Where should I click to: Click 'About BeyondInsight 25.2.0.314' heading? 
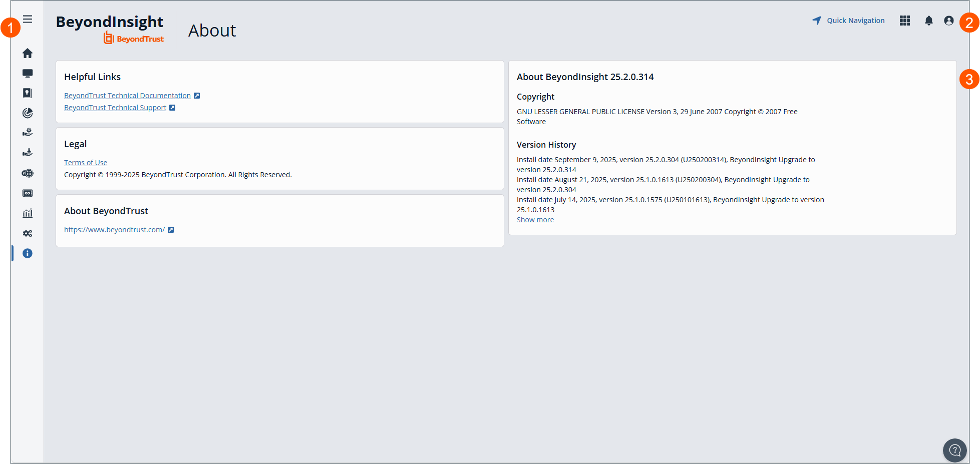(x=585, y=77)
